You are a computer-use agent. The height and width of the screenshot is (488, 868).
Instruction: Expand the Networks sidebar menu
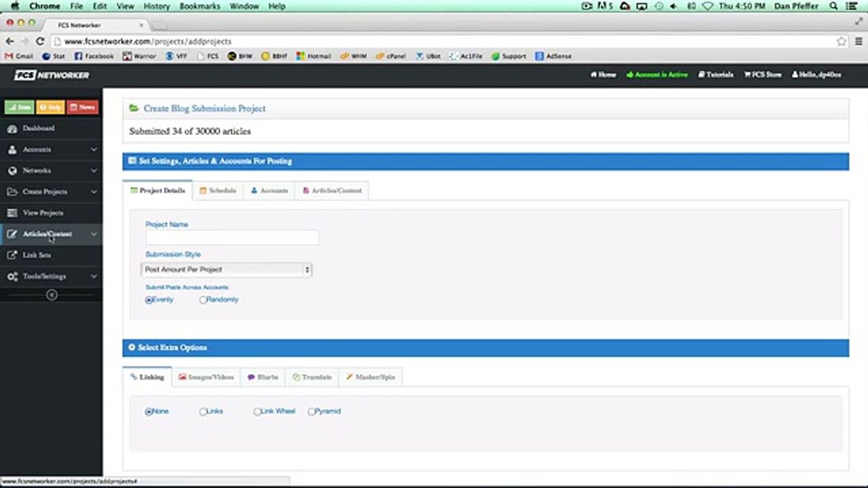pos(51,170)
